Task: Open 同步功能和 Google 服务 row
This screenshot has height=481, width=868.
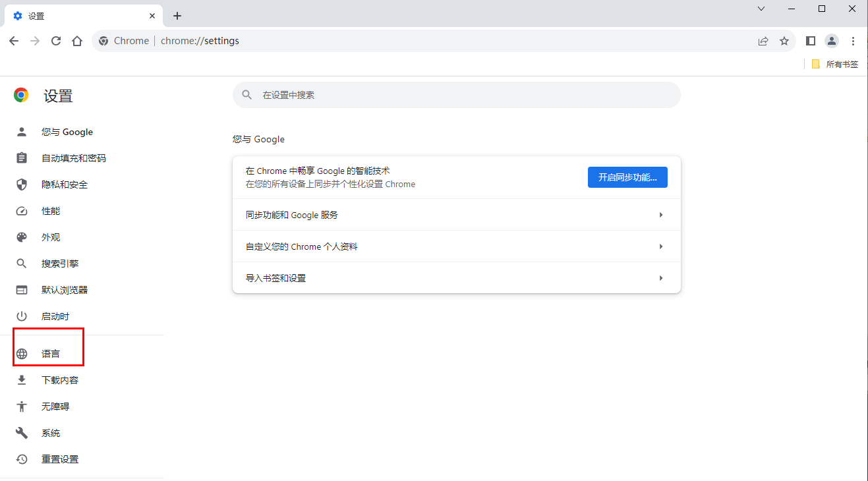Action: pos(457,215)
